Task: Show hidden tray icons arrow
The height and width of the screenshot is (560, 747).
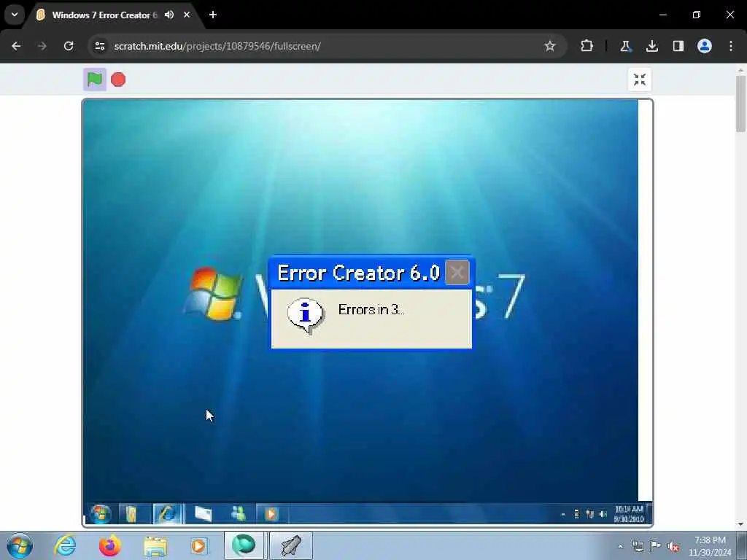Action: (x=620, y=546)
